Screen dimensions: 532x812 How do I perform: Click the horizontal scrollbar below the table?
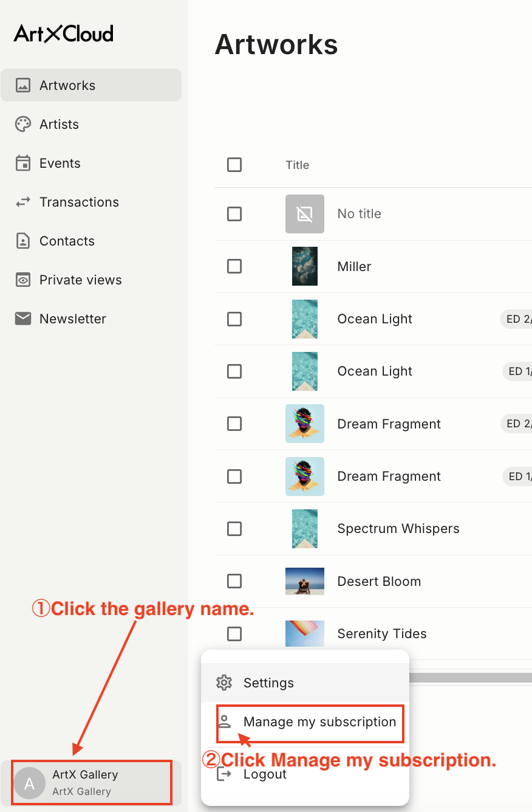[x=471, y=677]
